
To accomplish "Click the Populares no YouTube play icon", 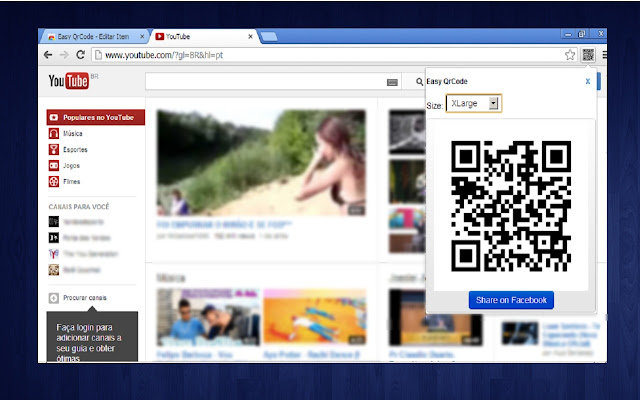I will click(x=54, y=117).
